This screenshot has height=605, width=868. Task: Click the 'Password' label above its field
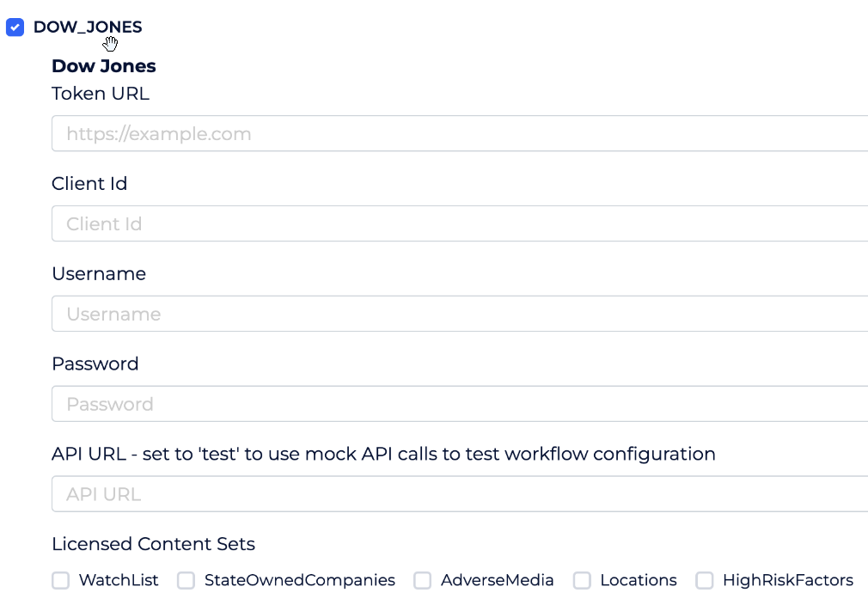95,364
